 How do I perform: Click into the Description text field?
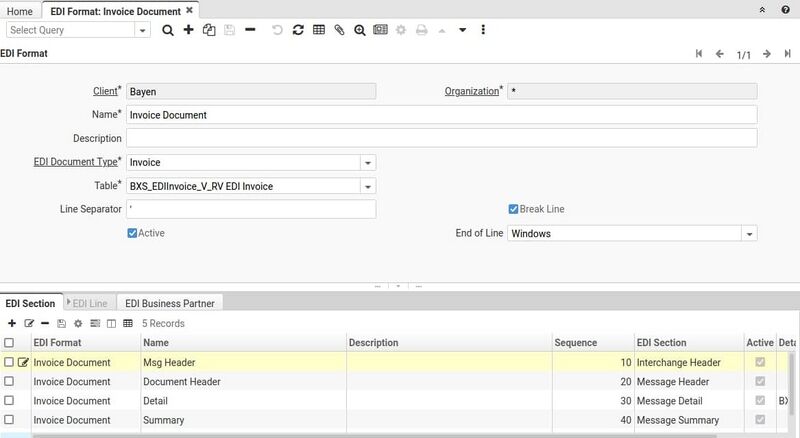[440, 138]
